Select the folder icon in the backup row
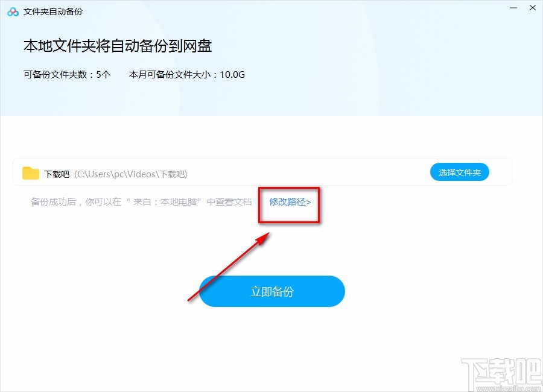This screenshot has width=543, height=392. pyautogui.click(x=31, y=173)
